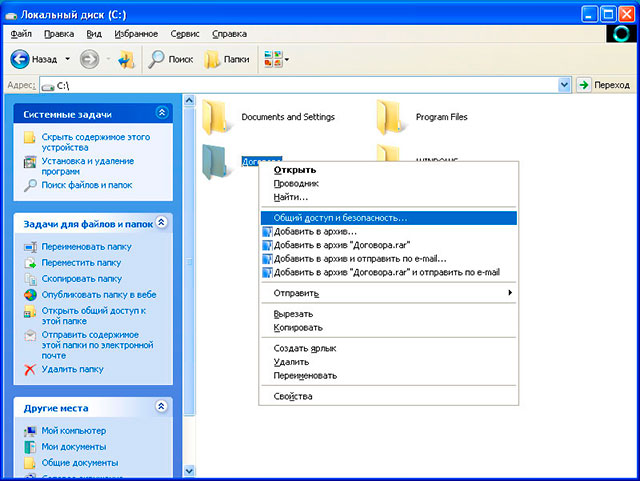Click the drive icon in title bar
640x481 pixels.
pyautogui.click(x=11, y=16)
